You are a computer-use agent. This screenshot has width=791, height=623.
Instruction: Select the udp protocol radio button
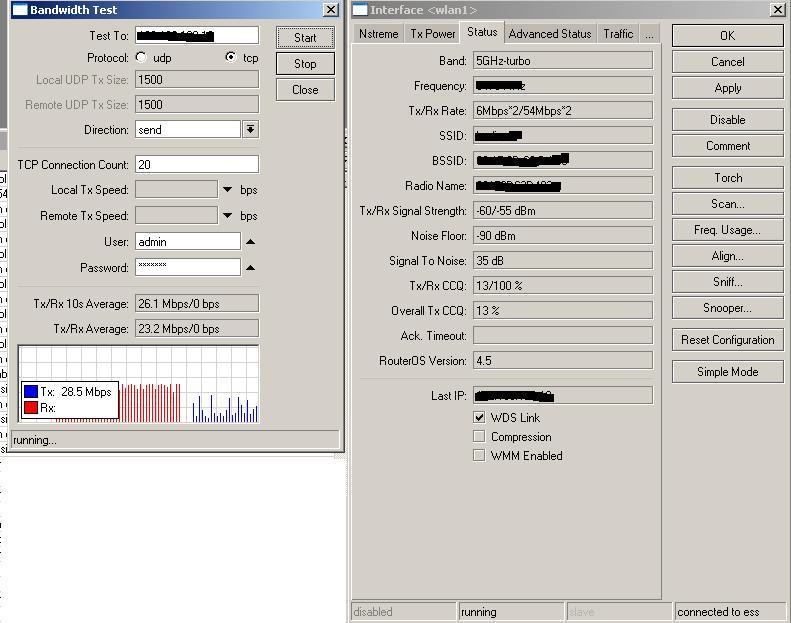(141, 58)
